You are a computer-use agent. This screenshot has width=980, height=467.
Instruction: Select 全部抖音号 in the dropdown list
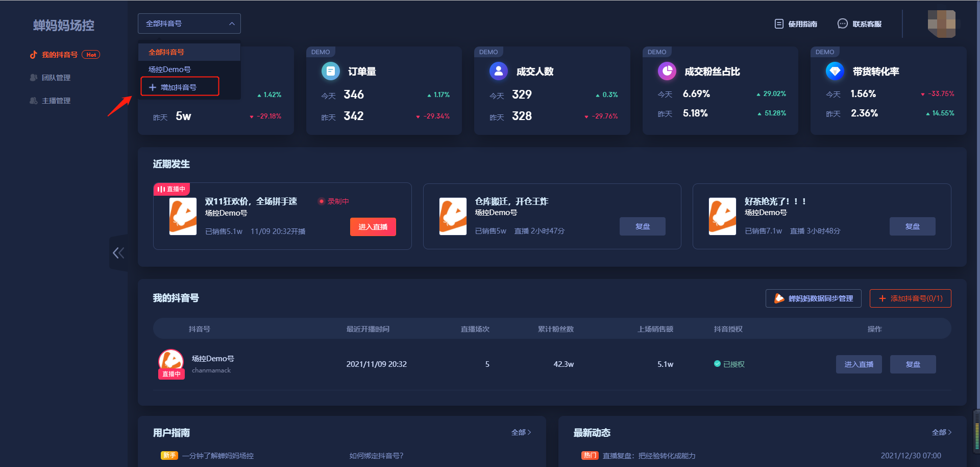click(x=189, y=52)
